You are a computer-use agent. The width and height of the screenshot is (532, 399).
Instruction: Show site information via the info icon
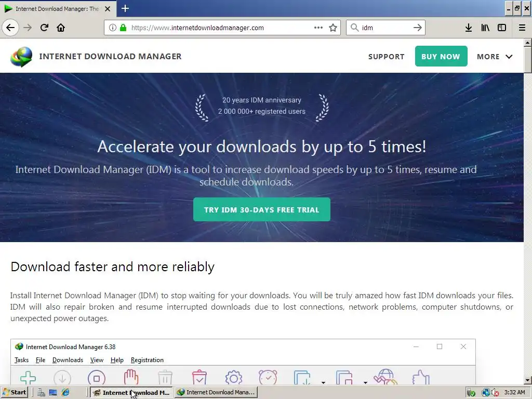tap(113, 28)
